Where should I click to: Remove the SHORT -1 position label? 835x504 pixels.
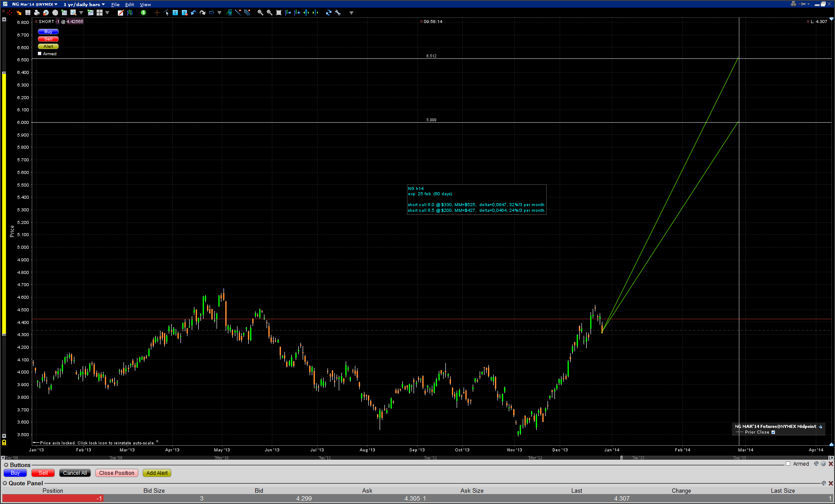point(36,21)
